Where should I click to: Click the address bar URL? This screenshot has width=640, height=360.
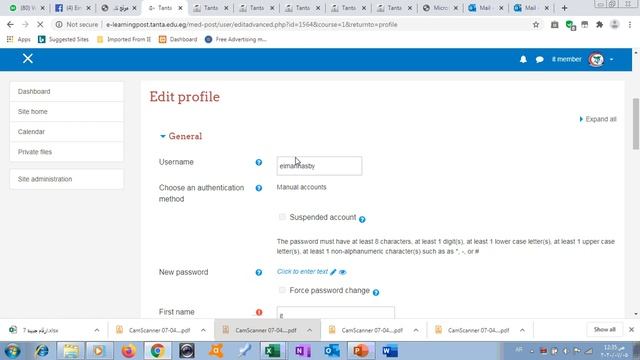(x=251, y=24)
